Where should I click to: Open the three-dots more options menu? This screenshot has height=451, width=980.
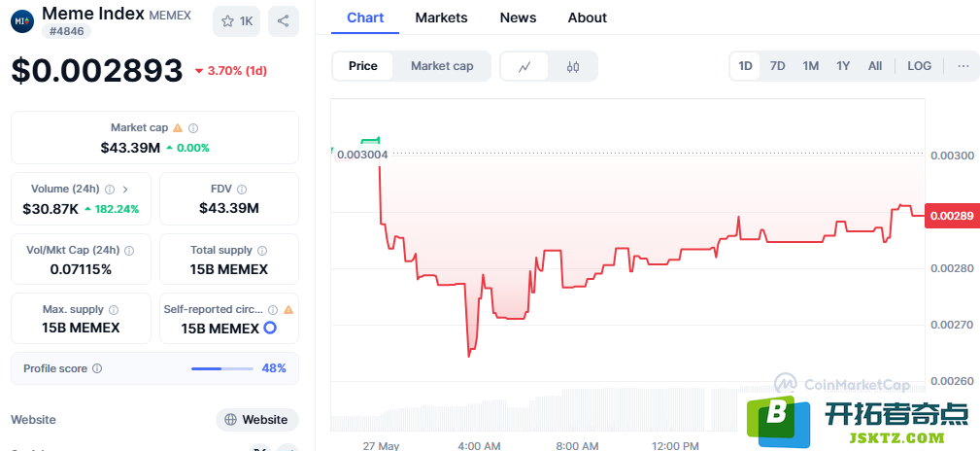coord(963,66)
